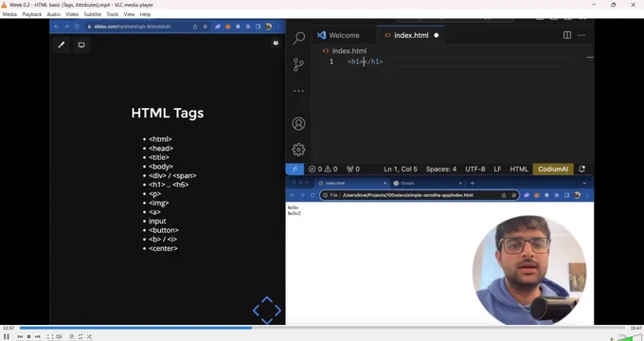Open the Video menu

[72, 14]
